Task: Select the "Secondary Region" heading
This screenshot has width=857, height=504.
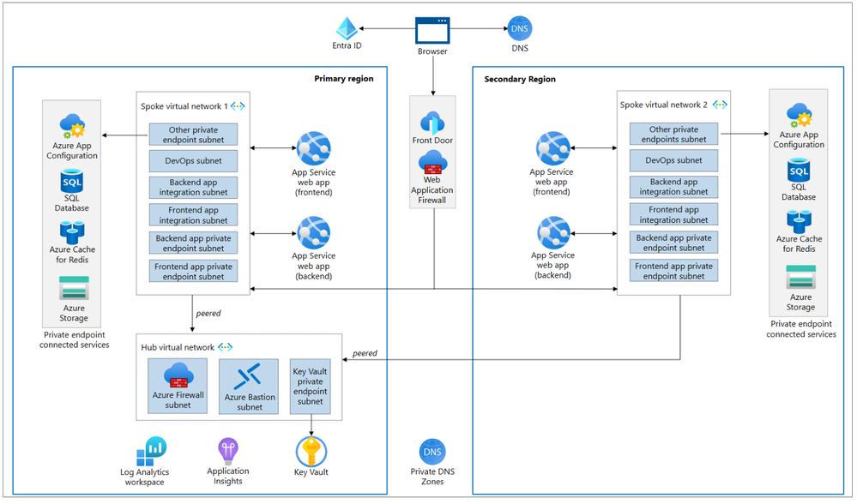Action: coord(520,79)
